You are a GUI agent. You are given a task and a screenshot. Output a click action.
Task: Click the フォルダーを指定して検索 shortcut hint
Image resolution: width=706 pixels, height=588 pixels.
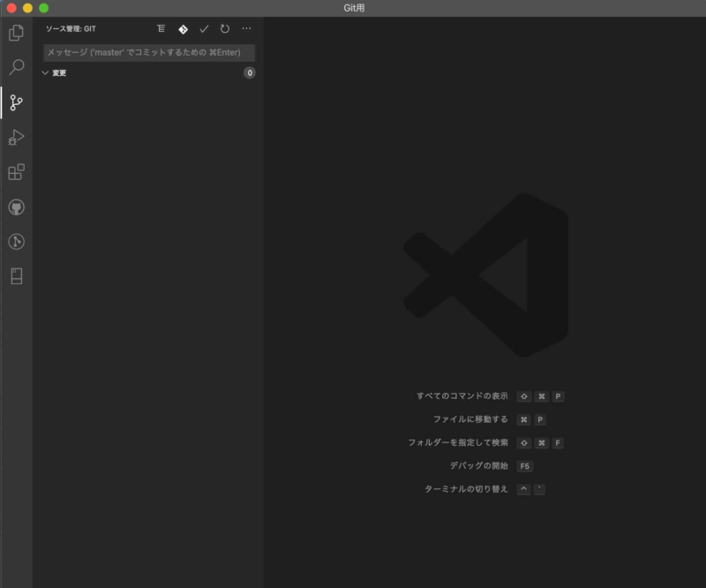click(458, 443)
